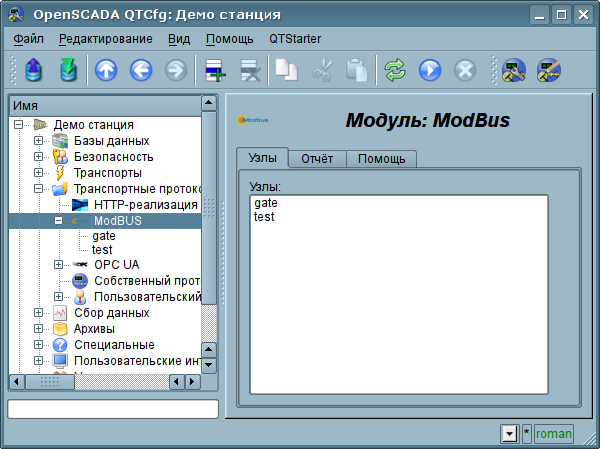Click the tree horizontal scrollbar right arrow

tap(193, 382)
